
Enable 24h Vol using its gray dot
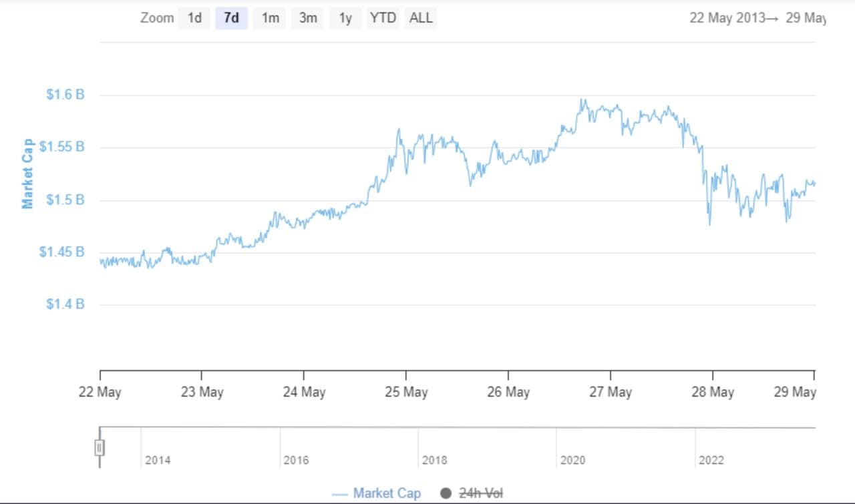tap(446, 493)
